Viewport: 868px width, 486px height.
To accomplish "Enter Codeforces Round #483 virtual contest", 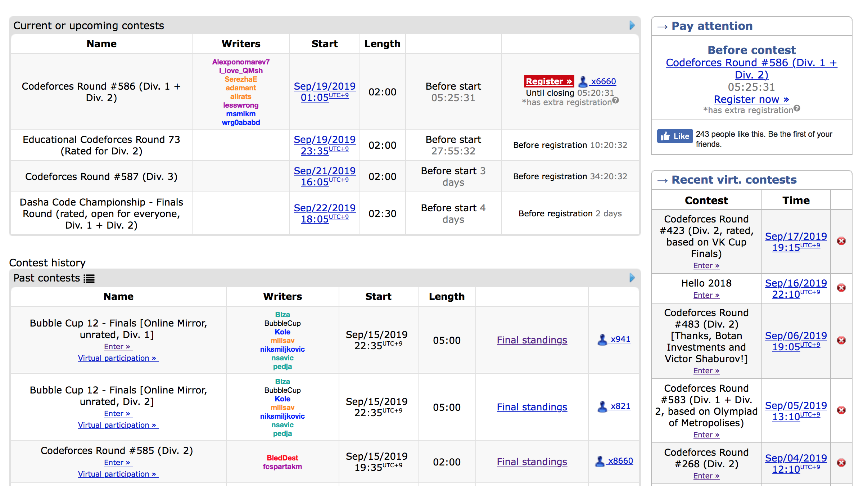I will pyautogui.click(x=706, y=371).
